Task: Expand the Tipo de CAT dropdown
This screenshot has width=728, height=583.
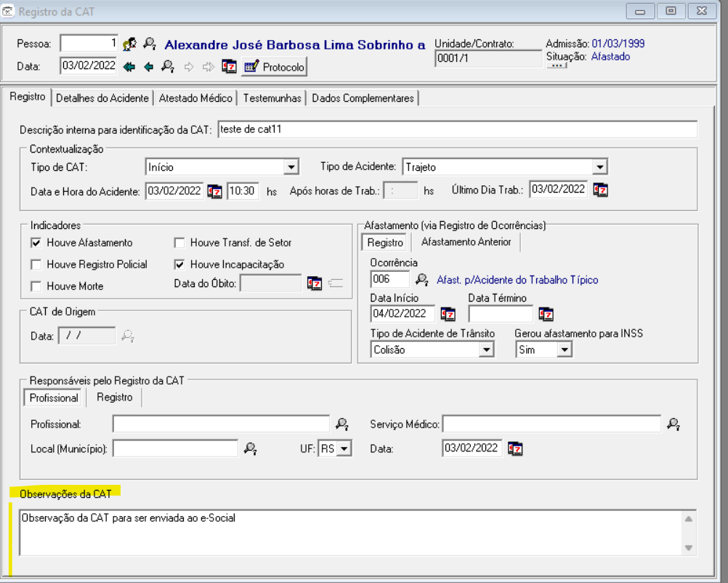Action: click(x=291, y=167)
